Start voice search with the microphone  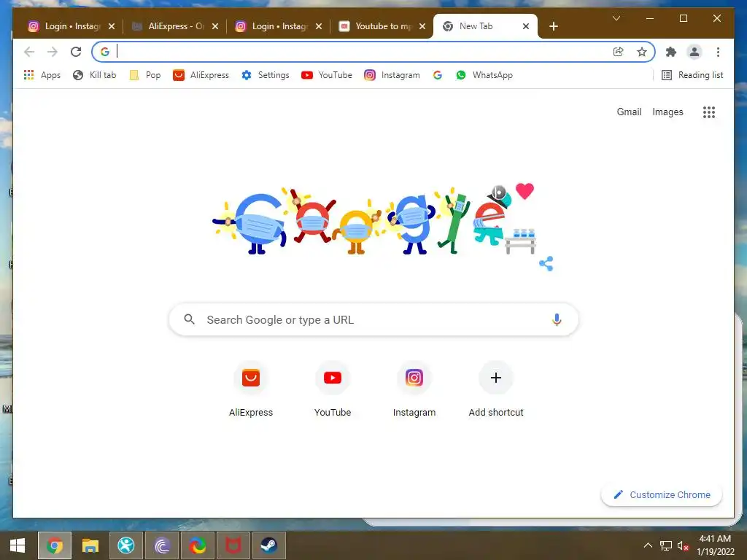coord(557,319)
